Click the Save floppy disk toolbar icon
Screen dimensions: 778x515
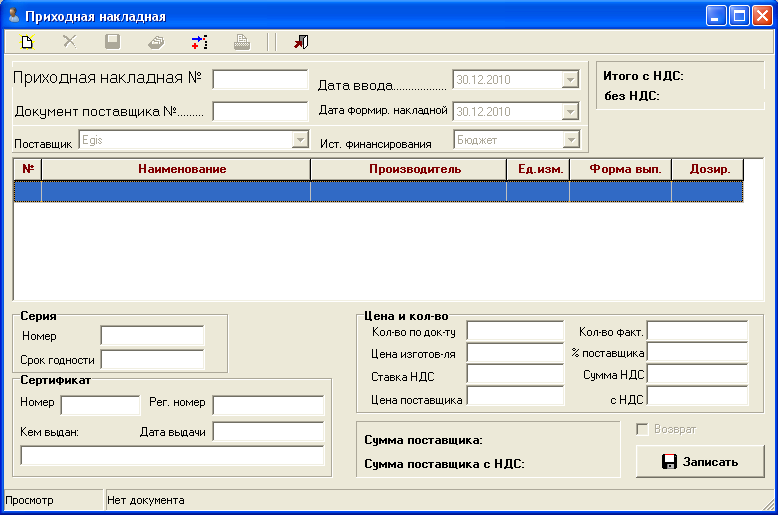(113, 42)
